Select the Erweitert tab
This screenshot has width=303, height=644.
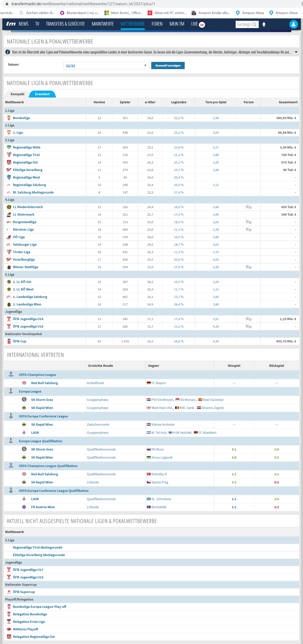tap(42, 94)
